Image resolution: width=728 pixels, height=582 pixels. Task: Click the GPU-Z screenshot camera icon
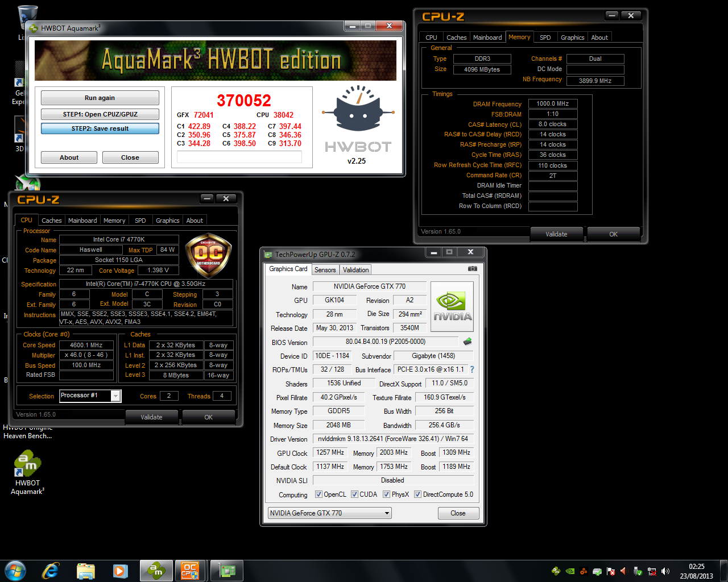point(472,268)
